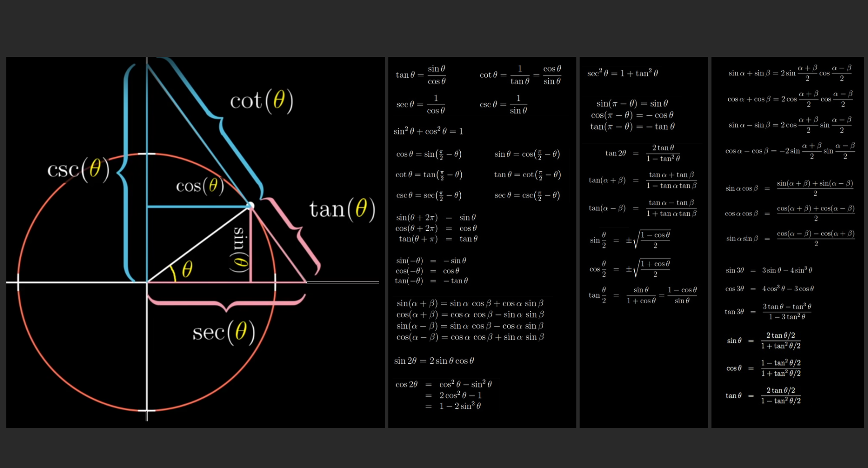The height and width of the screenshot is (468, 868).
Task: Click the sin(α + β) addition formula
Action: [470, 304]
